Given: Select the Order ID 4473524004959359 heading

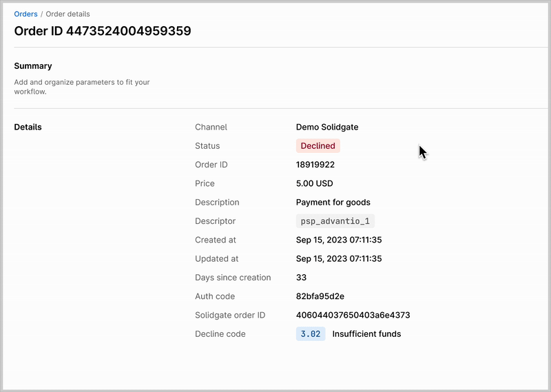Looking at the screenshot, I should point(103,31).
